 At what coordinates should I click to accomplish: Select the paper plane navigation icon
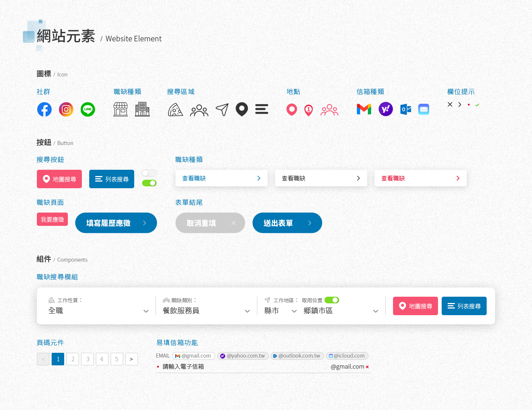tap(222, 109)
